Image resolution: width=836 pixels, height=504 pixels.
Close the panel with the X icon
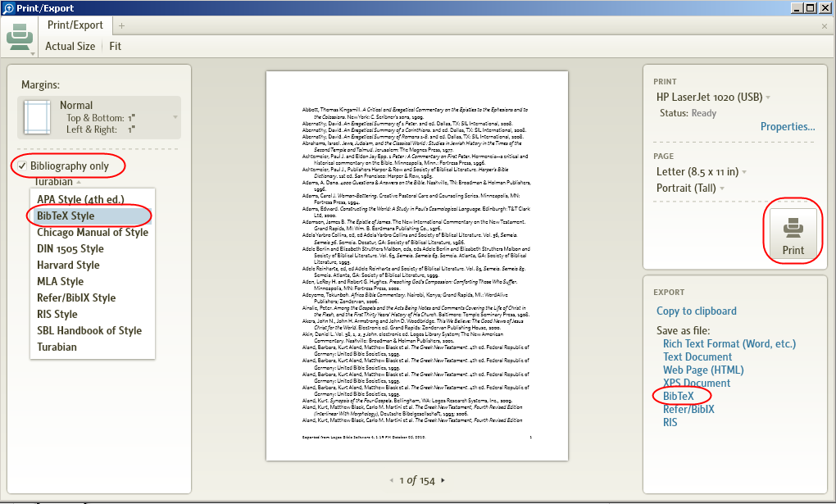825,25
